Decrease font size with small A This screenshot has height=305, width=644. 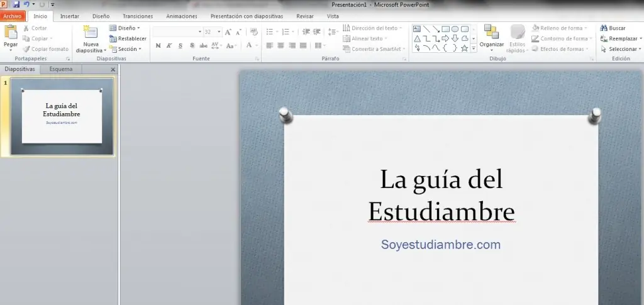238,32
